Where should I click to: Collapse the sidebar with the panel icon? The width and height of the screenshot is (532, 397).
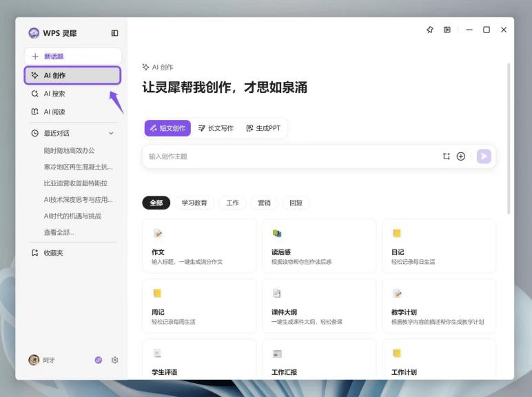114,33
